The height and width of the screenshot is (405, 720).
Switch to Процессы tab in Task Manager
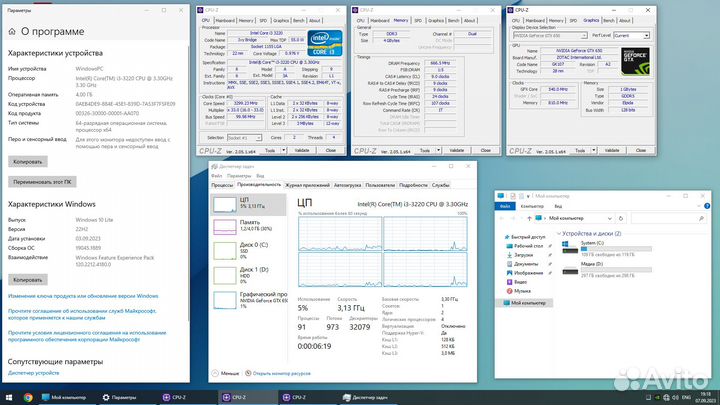coord(222,185)
